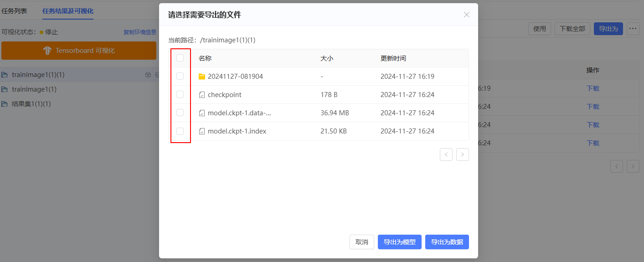Click the 导出为模型 button

(400, 242)
